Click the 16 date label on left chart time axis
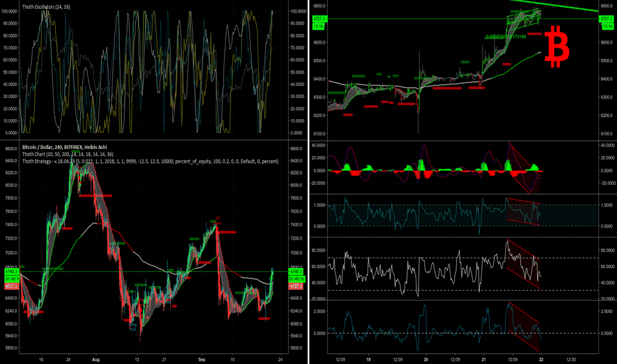The height and width of the screenshot is (364, 617). coord(41,359)
